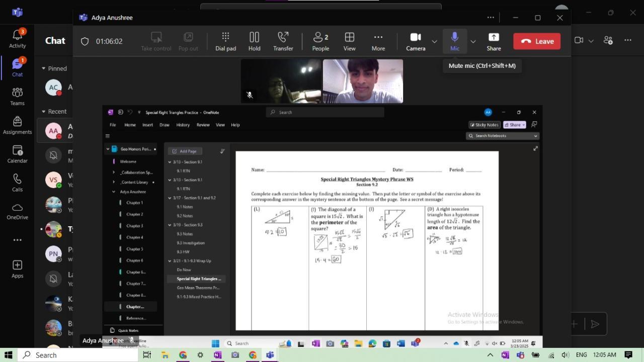Viewport: 644px width, 362px height.
Task: Put the call on Hold
Action: click(254, 41)
